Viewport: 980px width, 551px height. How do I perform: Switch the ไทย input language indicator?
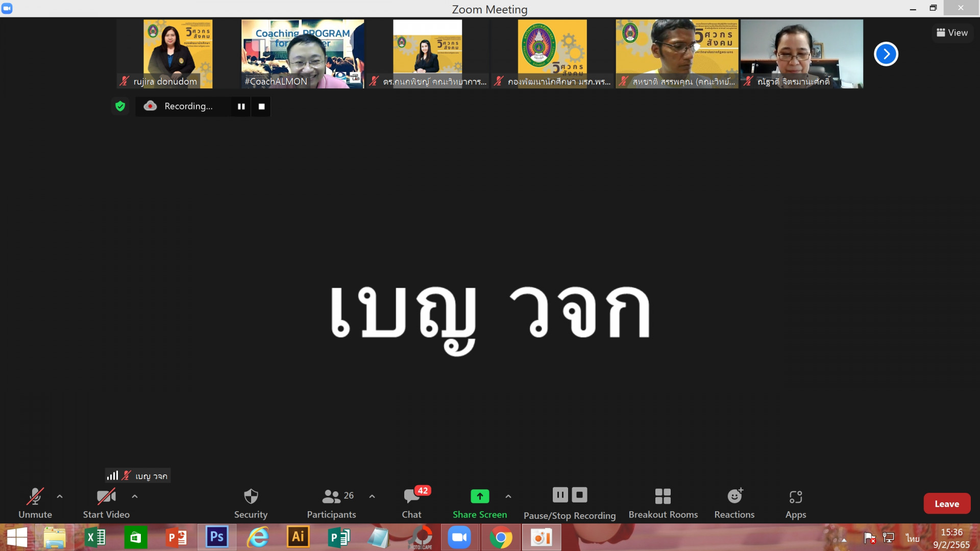pos(913,538)
